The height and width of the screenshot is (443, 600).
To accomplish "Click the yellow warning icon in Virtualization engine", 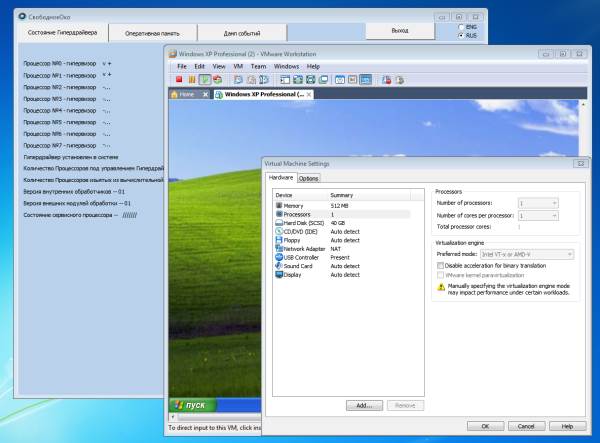I will [441, 287].
